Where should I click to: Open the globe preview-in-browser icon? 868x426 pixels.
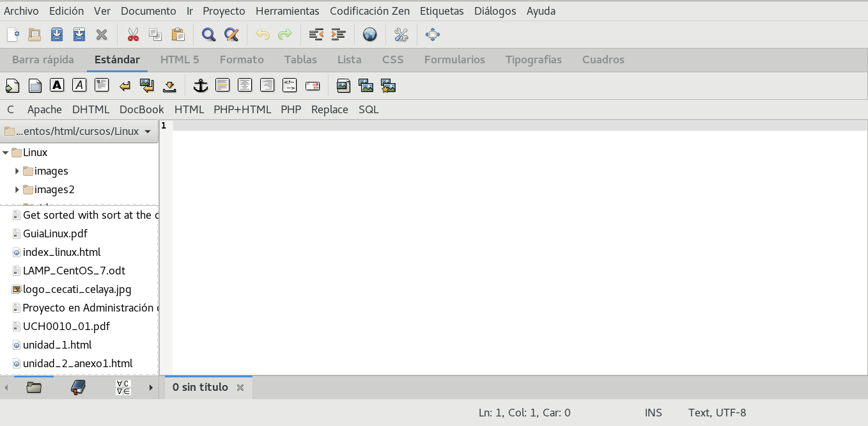coord(369,35)
